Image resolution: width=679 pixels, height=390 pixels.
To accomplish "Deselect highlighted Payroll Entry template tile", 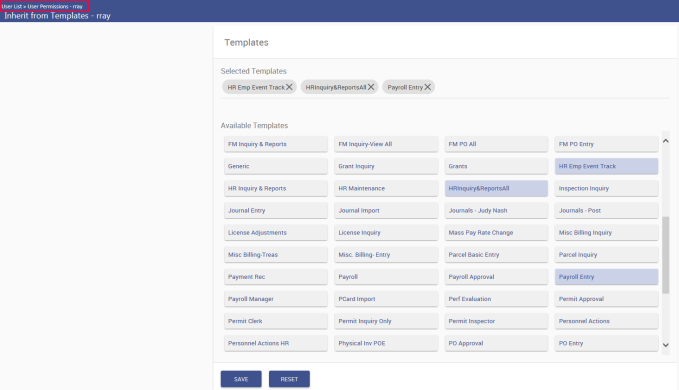I will 606,277.
